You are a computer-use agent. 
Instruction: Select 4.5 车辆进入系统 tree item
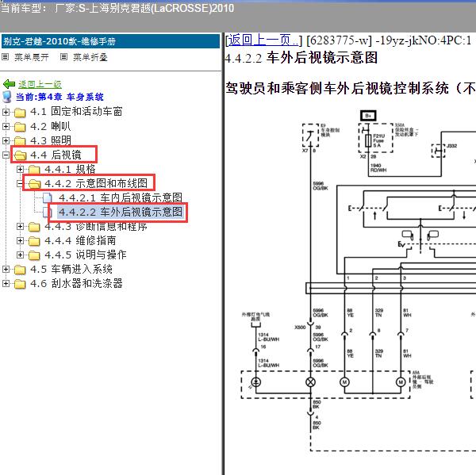click(x=71, y=269)
